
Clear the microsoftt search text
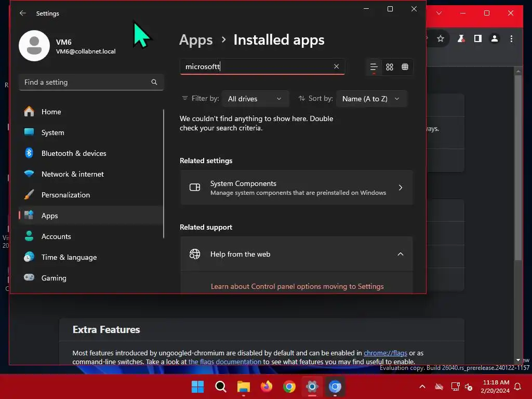(x=336, y=66)
